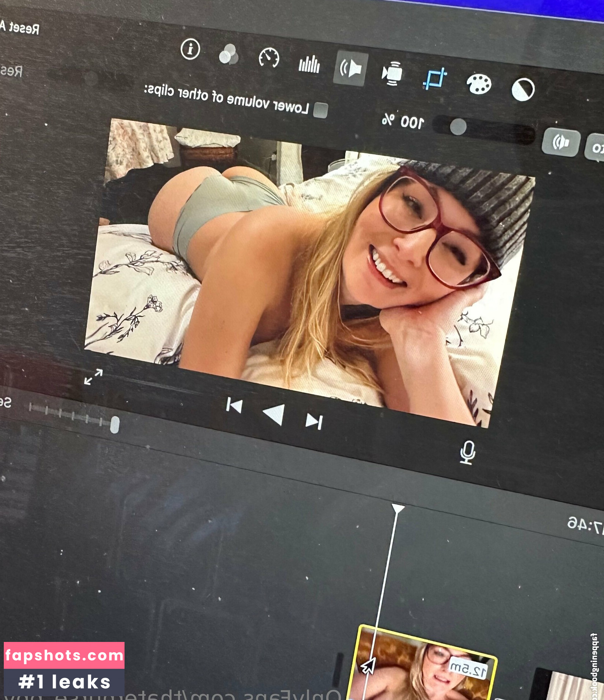Mute the clip with the speaker button
This screenshot has width=604, height=700.
coord(561,143)
